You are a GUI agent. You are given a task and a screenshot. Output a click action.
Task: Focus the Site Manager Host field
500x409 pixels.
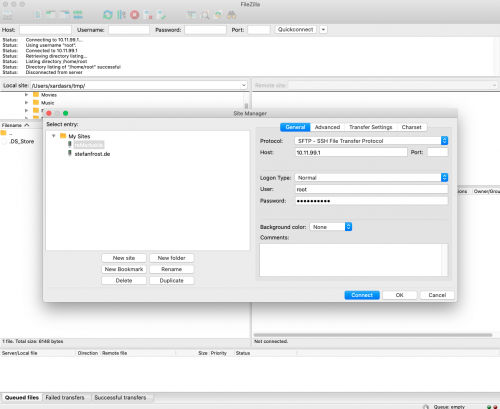(x=351, y=152)
